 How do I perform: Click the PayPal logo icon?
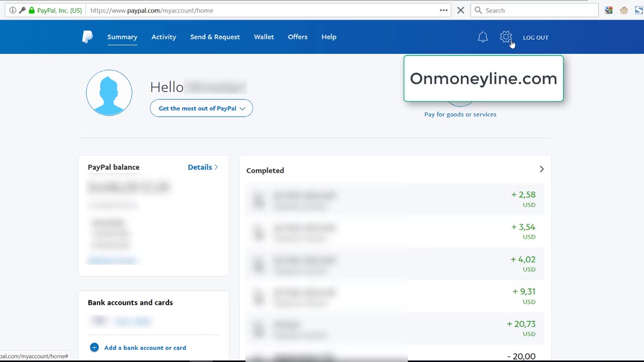(x=88, y=37)
